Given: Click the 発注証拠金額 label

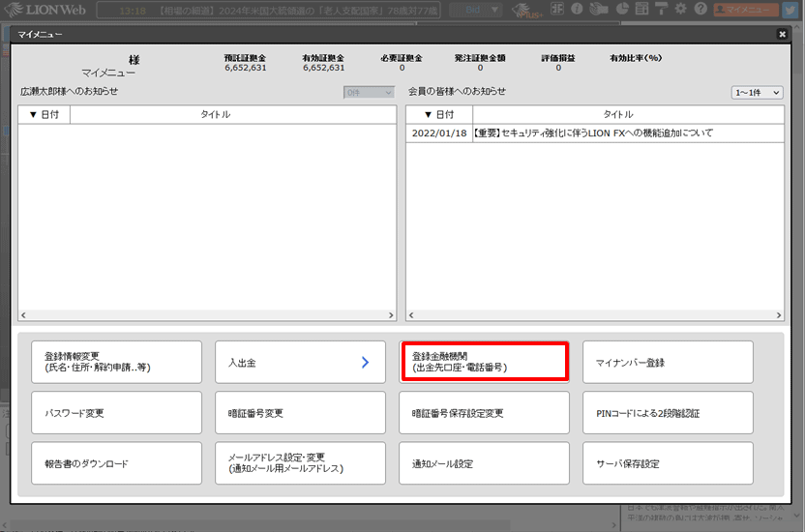Looking at the screenshot, I should pos(480,58).
